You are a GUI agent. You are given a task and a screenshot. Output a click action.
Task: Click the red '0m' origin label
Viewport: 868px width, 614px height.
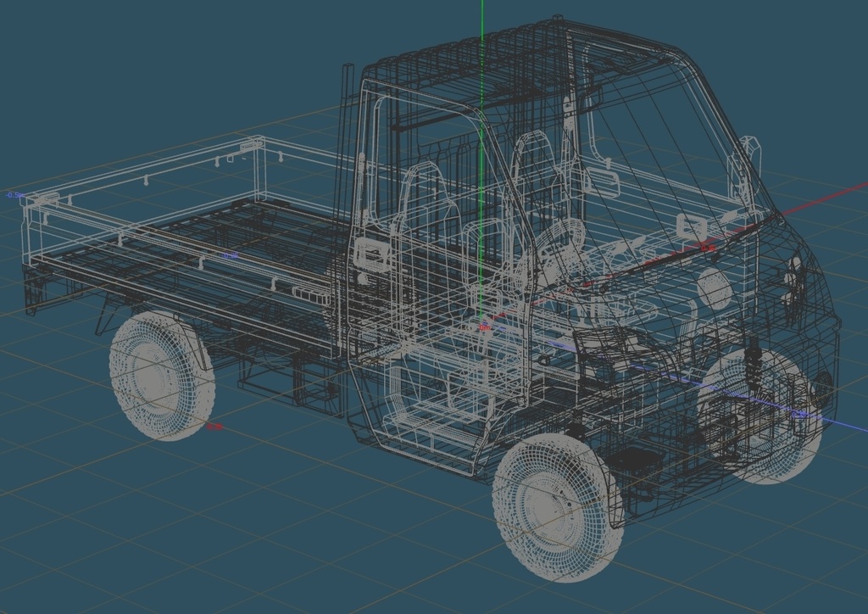(x=484, y=328)
